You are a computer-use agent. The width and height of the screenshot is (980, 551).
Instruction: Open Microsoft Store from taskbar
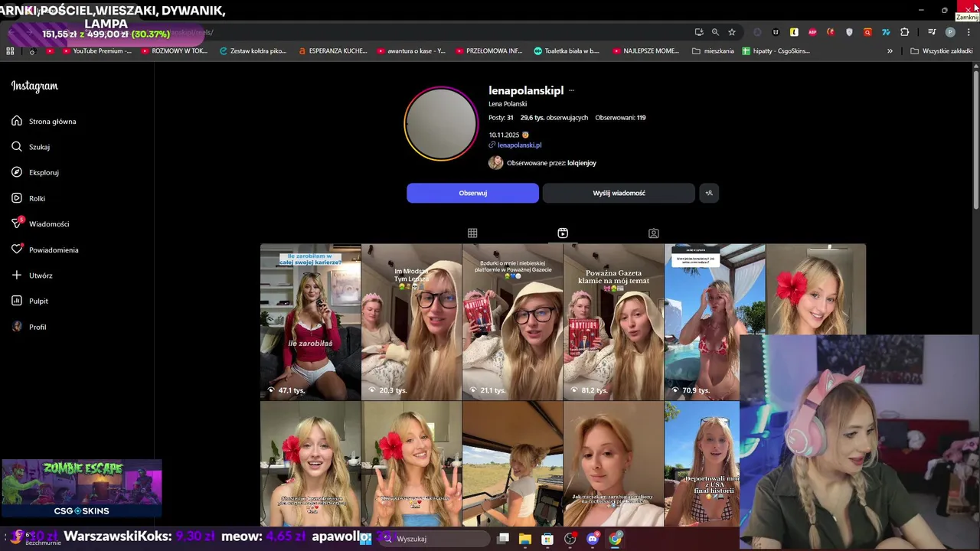coord(547,539)
